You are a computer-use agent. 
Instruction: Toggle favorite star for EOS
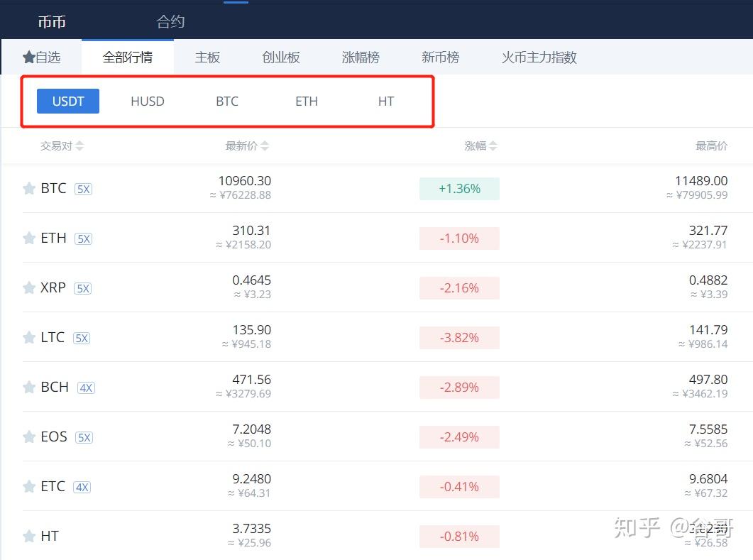point(28,437)
